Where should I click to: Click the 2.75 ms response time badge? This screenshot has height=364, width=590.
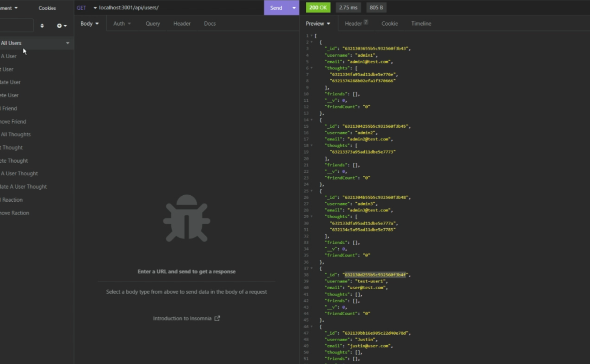pyautogui.click(x=349, y=7)
